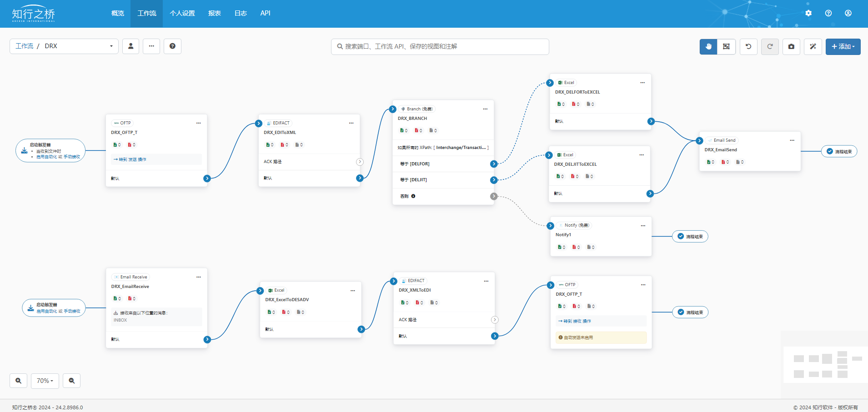Take a snapshot with camera icon
Screen dimensions: 868x412
point(791,47)
